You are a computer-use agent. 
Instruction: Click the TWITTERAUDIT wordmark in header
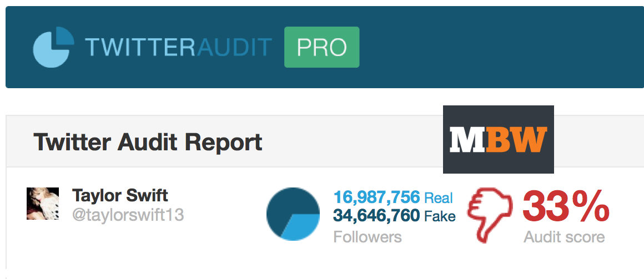178,47
